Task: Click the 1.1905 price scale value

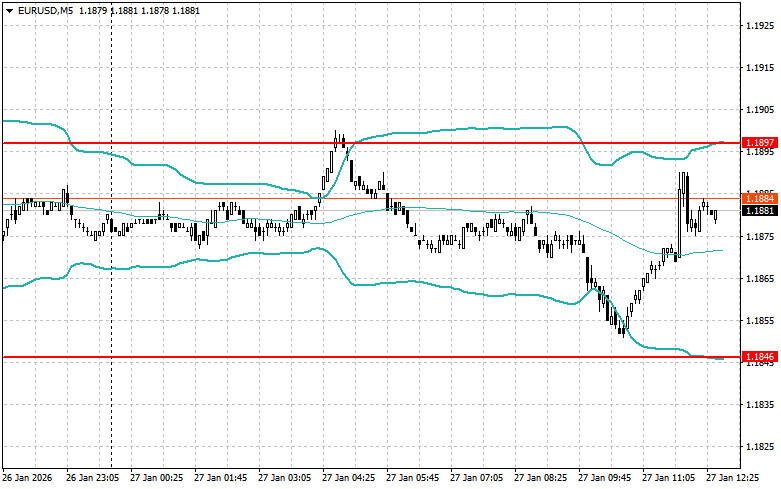Action: (760, 110)
